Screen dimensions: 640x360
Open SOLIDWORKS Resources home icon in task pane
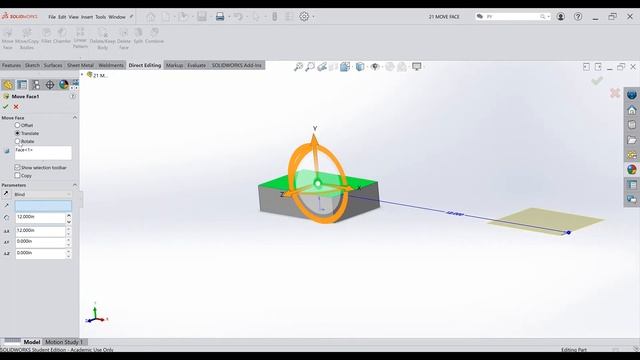tap(632, 110)
